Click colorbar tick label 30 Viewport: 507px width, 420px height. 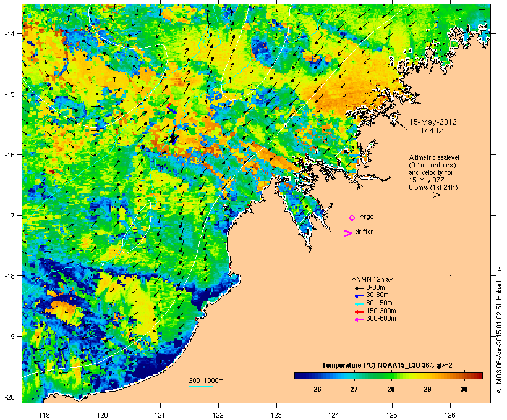pyautogui.click(x=464, y=389)
